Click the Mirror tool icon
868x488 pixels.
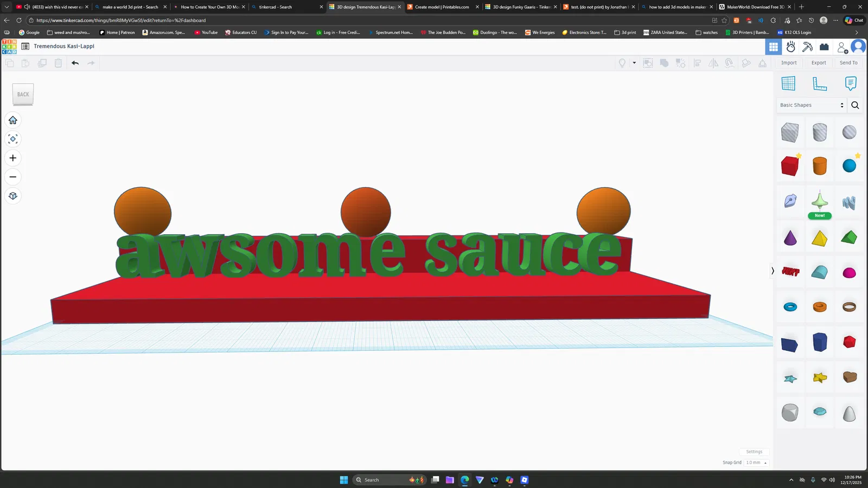point(713,63)
